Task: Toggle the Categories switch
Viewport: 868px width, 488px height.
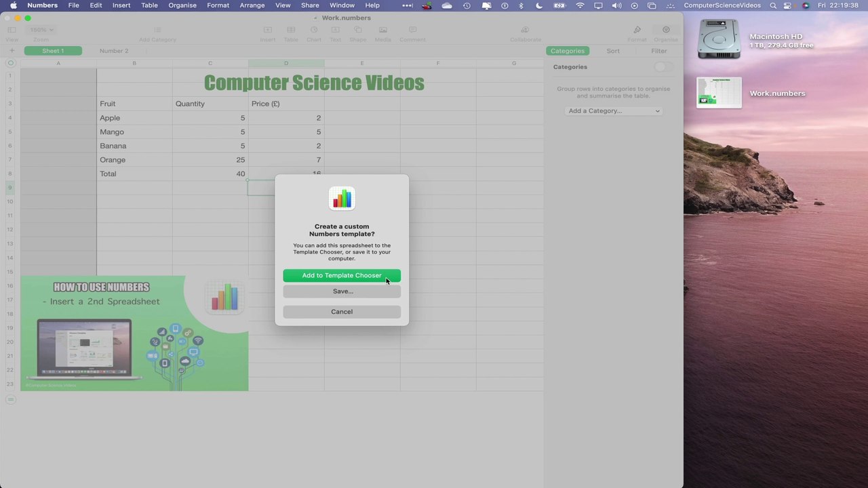Action: point(664,67)
